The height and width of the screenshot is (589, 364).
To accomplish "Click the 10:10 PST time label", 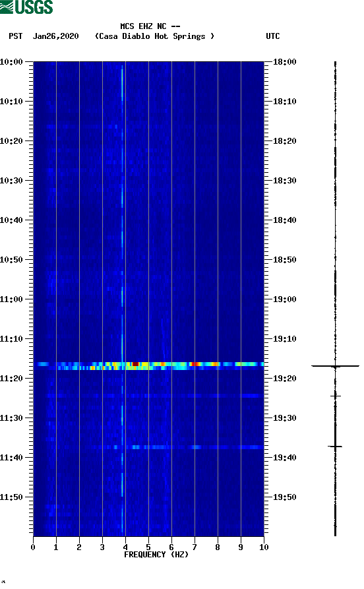I will point(11,102).
